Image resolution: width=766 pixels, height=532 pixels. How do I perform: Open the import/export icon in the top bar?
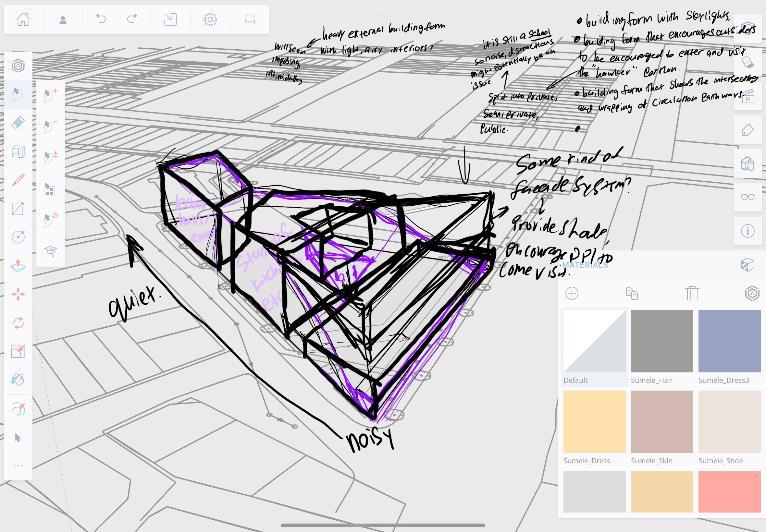pyautogui.click(x=170, y=20)
